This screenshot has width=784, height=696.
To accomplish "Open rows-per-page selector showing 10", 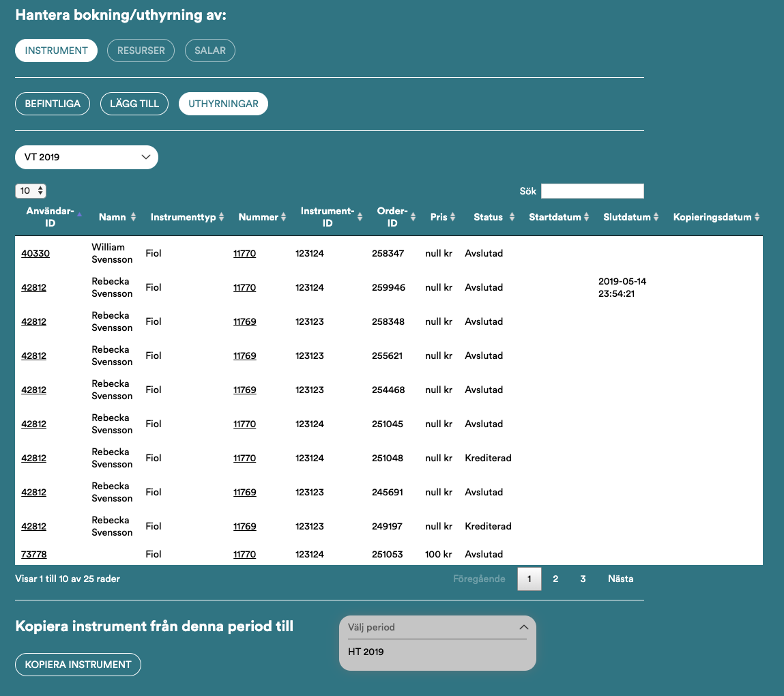I will (x=31, y=191).
